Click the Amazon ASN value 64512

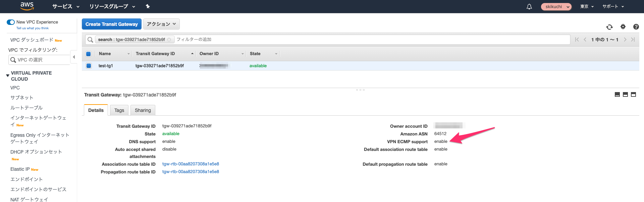(x=440, y=134)
